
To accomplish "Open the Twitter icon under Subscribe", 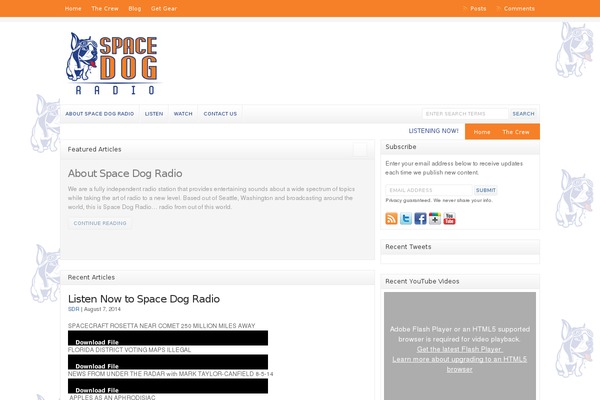I will tap(406, 219).
